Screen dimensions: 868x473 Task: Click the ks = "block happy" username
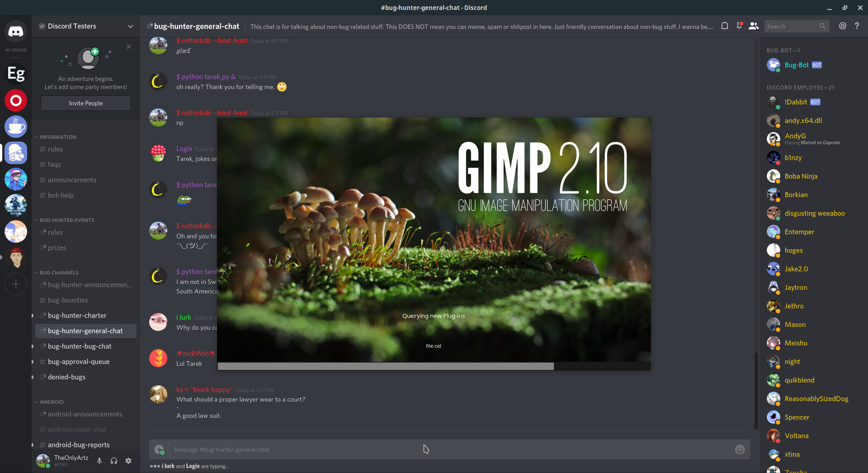[x=204, y=390]
